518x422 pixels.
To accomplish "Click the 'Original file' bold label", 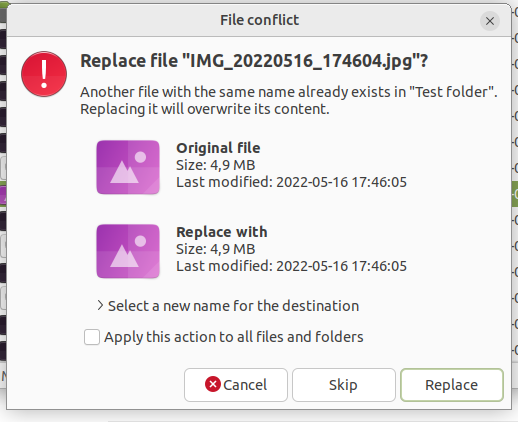I will point(218,148).
